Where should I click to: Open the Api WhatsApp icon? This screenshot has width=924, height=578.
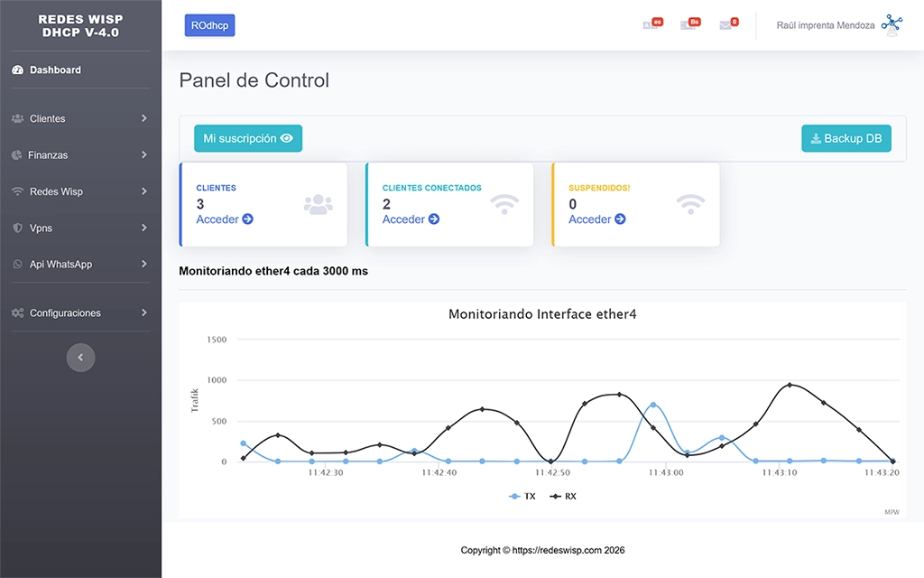tap(16, 264)
